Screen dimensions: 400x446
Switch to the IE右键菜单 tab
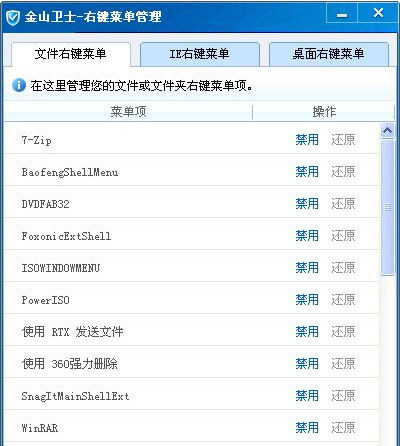coord(199,54)
